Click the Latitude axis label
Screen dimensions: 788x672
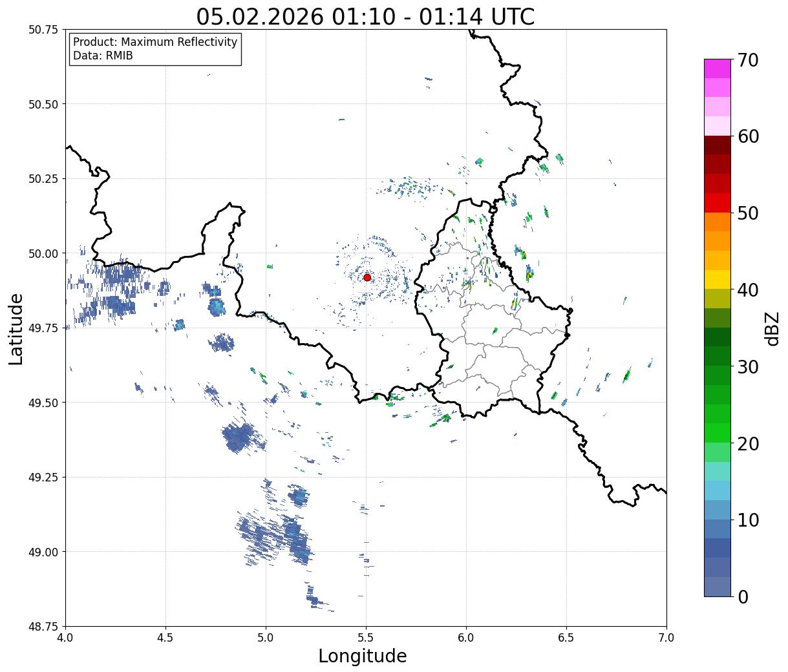(16, 328)
